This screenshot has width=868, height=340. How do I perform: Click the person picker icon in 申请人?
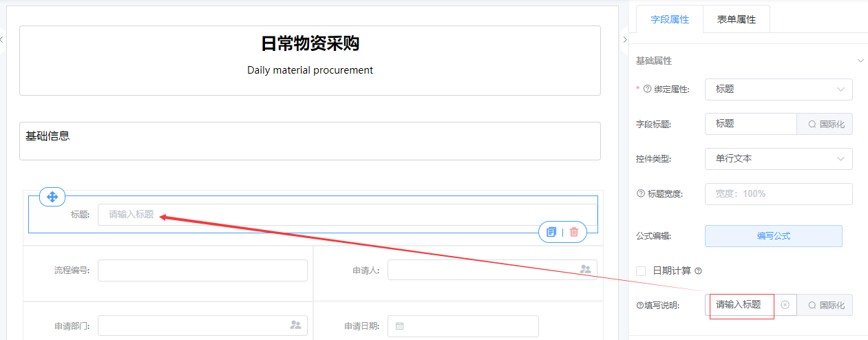coord(586,270)
